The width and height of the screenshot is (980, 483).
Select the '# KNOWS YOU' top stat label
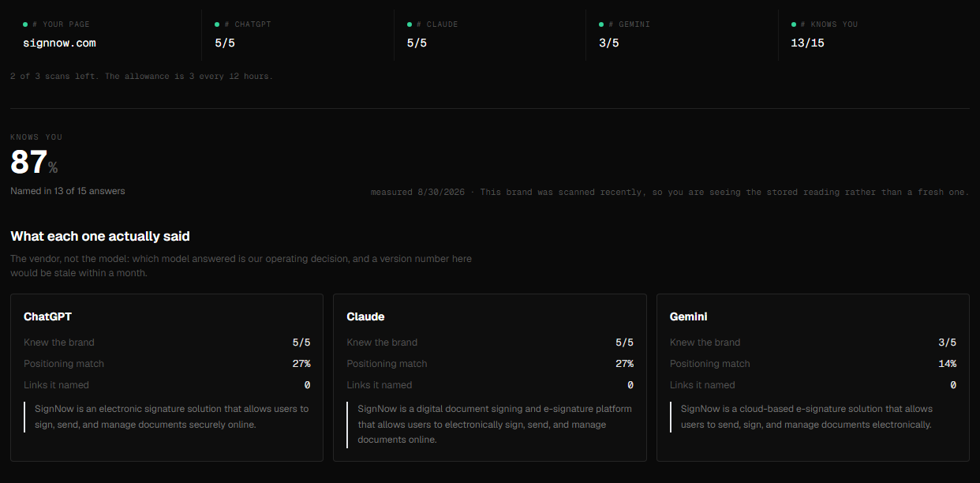tap(829, 24)
